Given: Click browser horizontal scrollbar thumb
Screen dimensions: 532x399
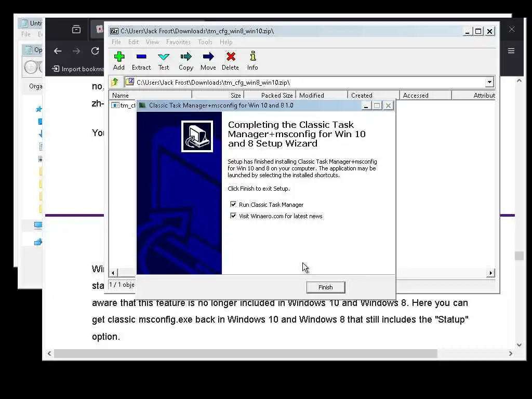Looking at the screenshot, I should coord(246,353).
